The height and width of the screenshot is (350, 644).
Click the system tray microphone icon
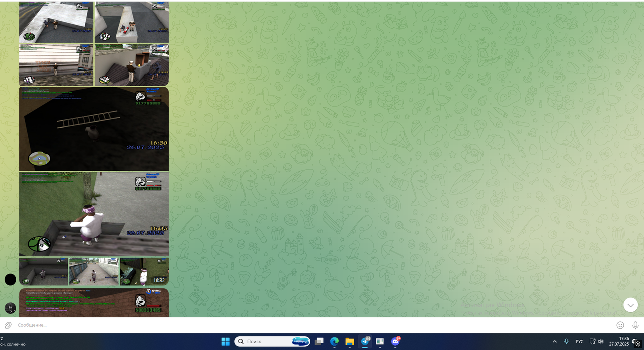tap(566, 341)
